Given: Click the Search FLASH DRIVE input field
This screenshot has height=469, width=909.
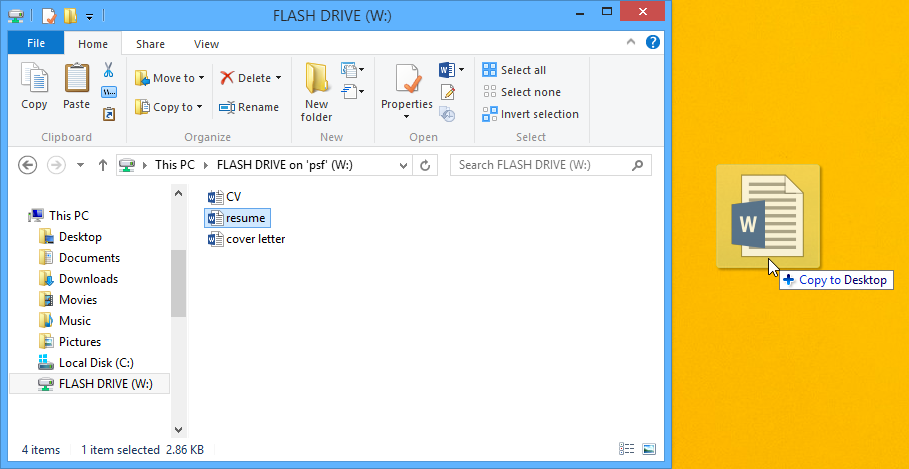Looking at the screenshot, I should click(x=541, y=165).
